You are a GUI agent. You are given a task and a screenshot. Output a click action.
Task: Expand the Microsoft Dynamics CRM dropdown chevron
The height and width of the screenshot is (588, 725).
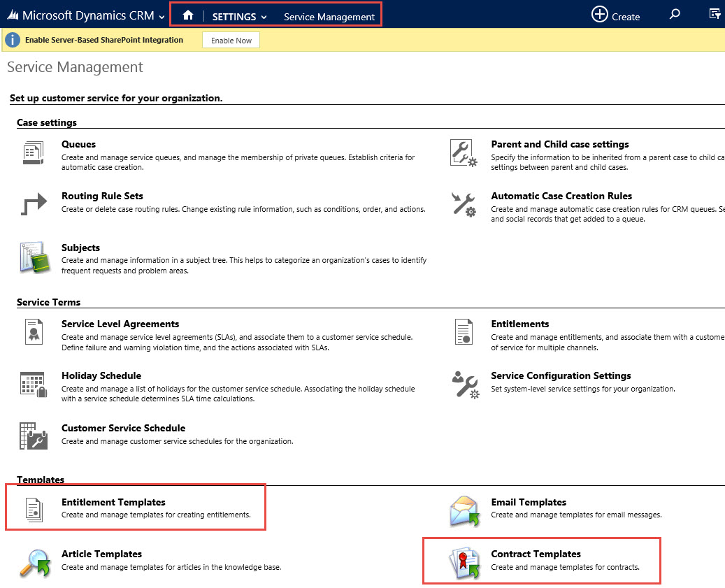pyautogui.click(x=162, y=17)
